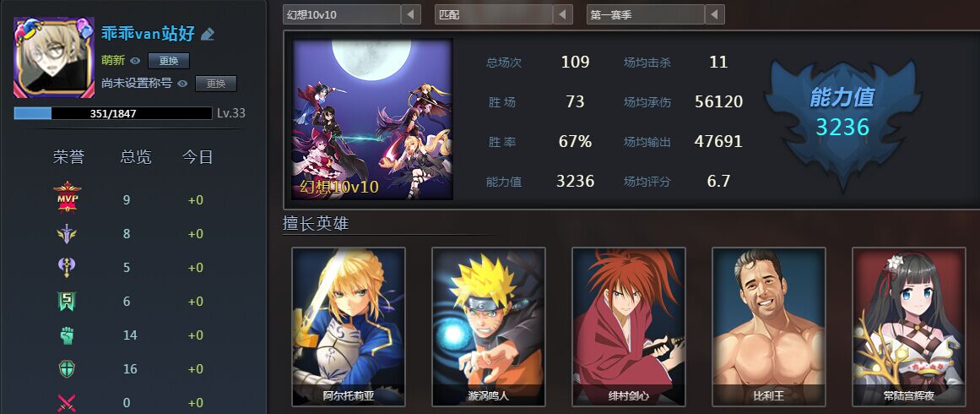Click 更换 button beside 萌新
Viewport: 980px width, 414px height.
point(169,61)
